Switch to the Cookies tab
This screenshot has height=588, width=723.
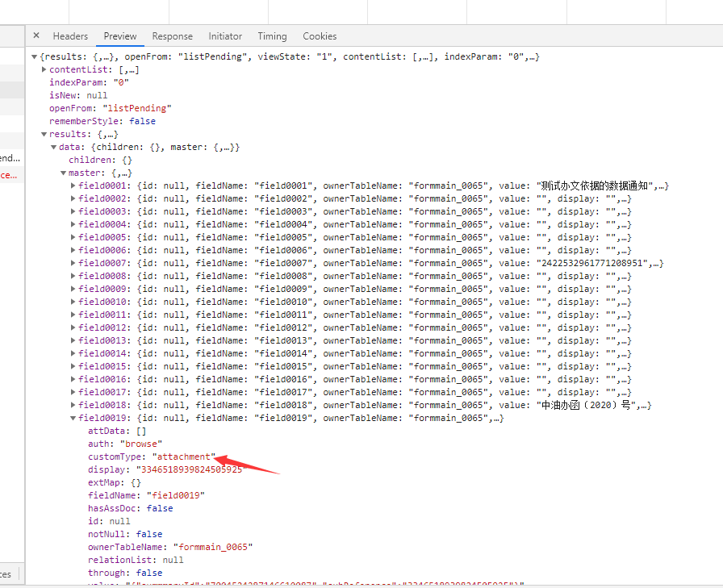(x=320, y=36)
